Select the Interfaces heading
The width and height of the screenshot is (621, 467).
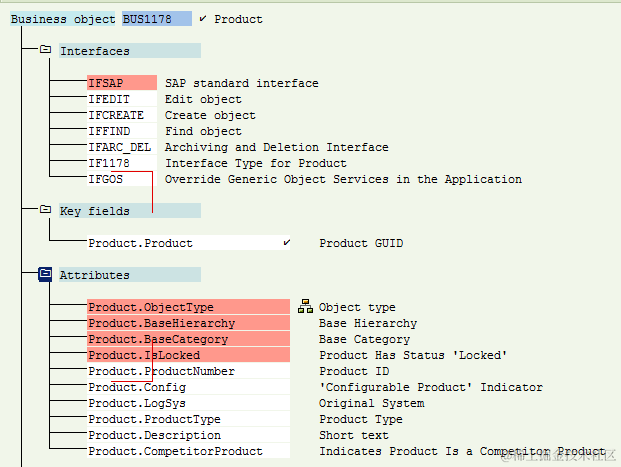click(130, 51)
